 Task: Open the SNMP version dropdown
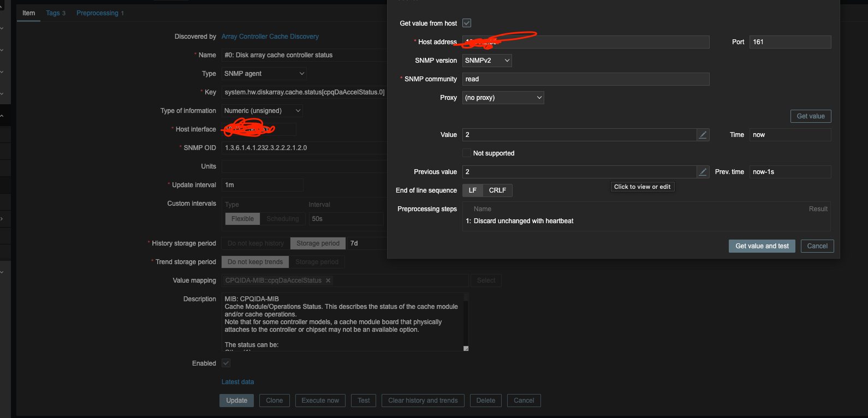click(x=487, y=61)
